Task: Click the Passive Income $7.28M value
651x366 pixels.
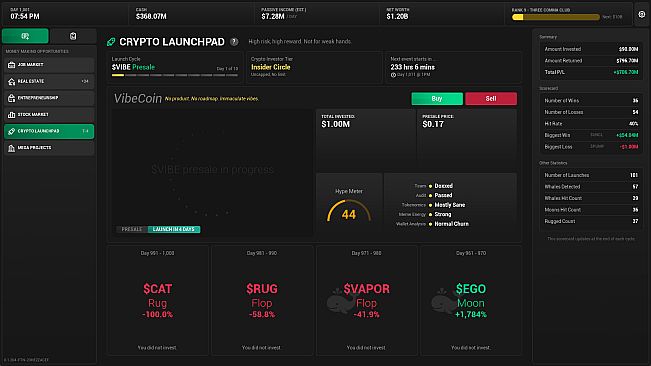Action: 273,16
